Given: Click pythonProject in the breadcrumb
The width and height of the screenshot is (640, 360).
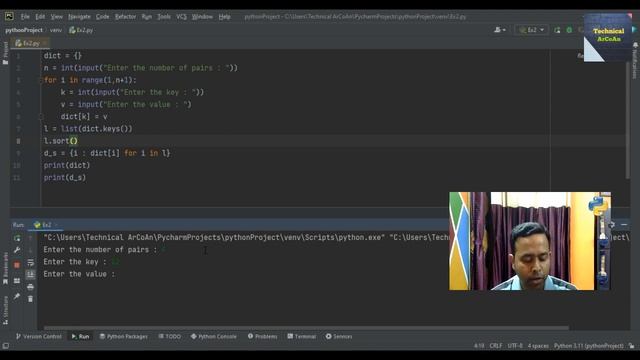Looking at the screenshot, I should 24,30.
